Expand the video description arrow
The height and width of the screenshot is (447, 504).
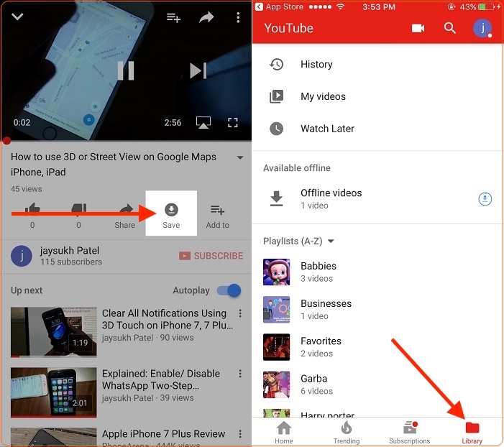240,157
